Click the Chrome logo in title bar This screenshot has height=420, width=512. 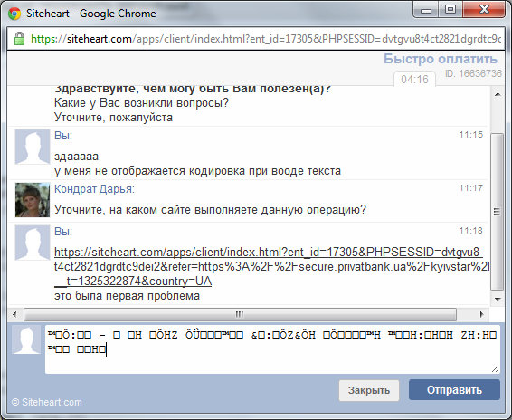[14, 14]
